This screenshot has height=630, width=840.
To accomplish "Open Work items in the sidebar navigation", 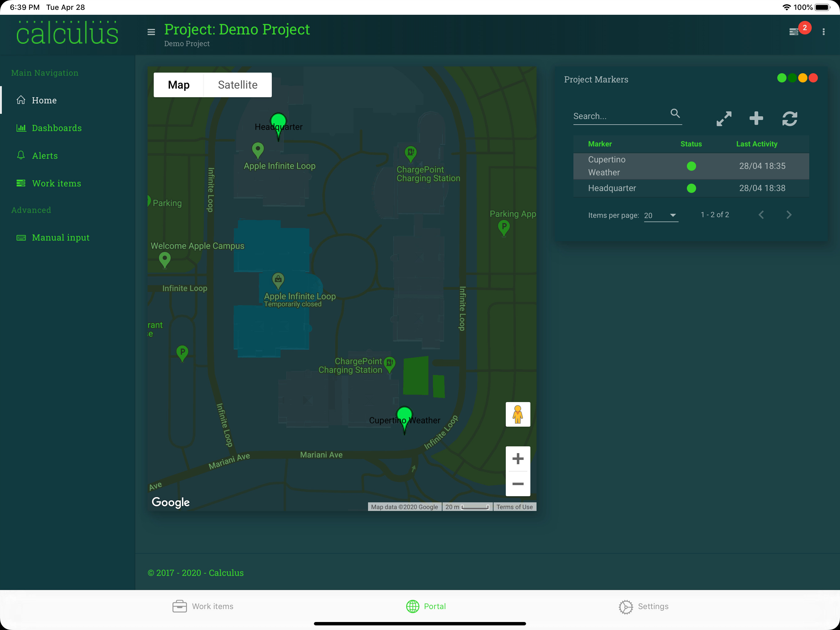I will pos(57,183).
